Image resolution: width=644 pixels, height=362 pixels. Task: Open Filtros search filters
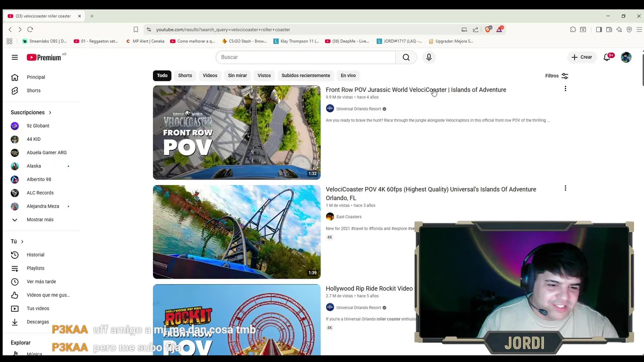point(556,76)
